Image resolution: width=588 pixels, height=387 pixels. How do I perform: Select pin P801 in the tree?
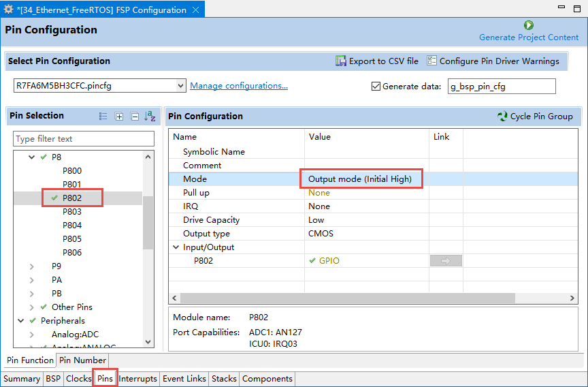72,185
